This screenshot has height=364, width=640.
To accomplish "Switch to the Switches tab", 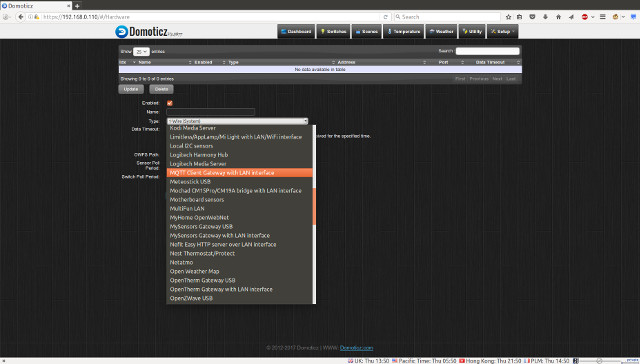I will point(333,31).
